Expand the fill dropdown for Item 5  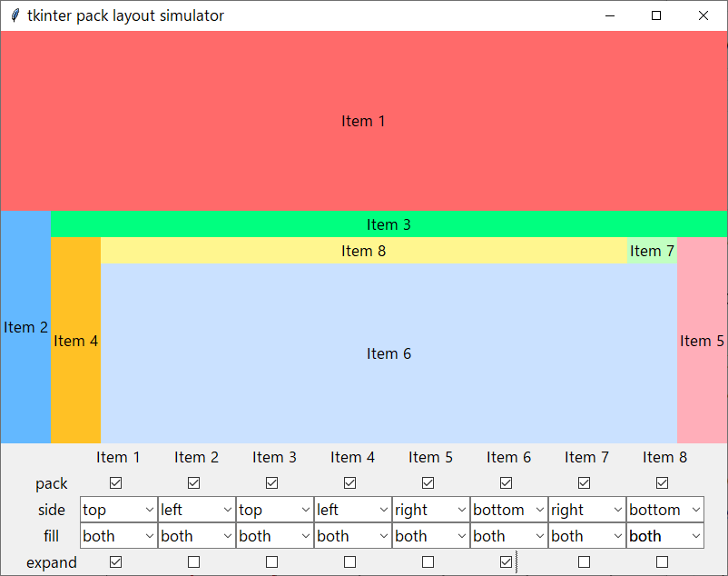[x=431, y=536]
